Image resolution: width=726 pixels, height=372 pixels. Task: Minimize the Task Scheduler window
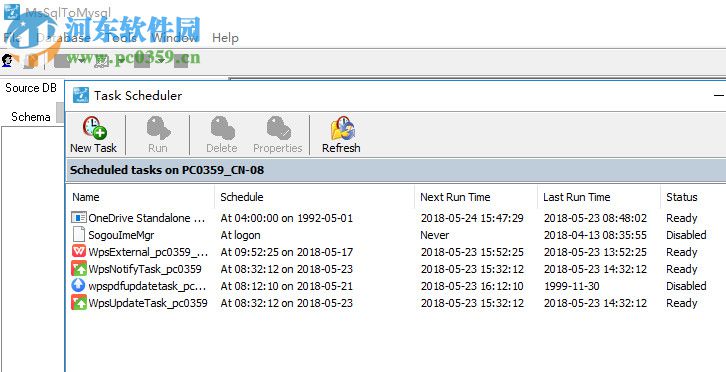point(719,95)
